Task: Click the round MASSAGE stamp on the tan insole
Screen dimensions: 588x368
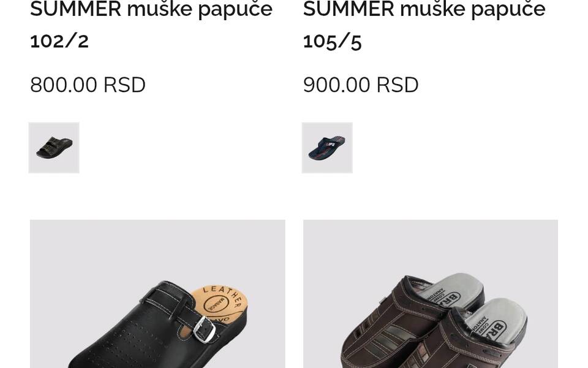Action: pos(216,304)
